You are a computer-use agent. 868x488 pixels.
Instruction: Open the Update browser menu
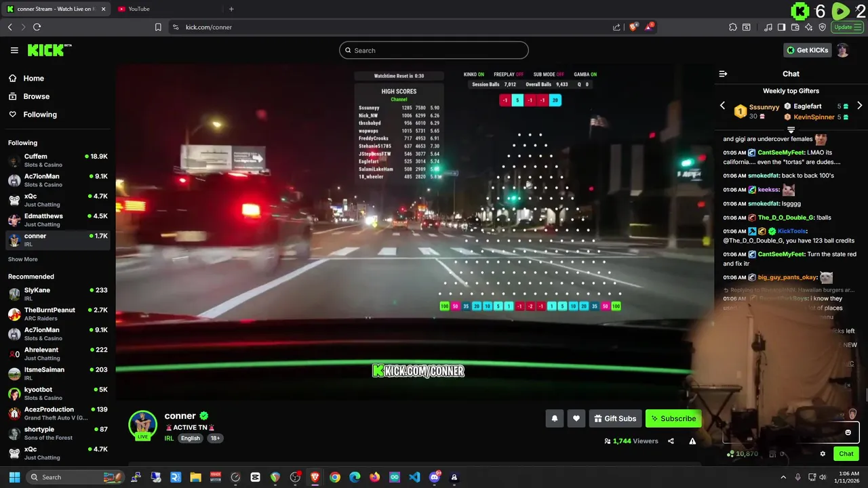(x=848, y=27)
